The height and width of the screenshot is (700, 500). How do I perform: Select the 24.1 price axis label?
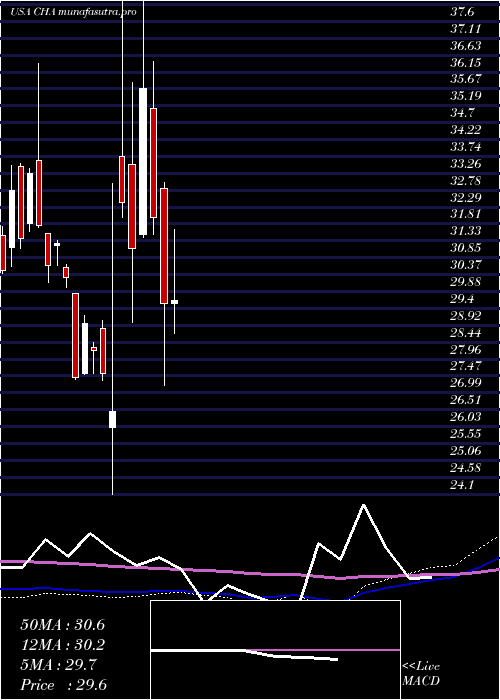pos(462,484)
